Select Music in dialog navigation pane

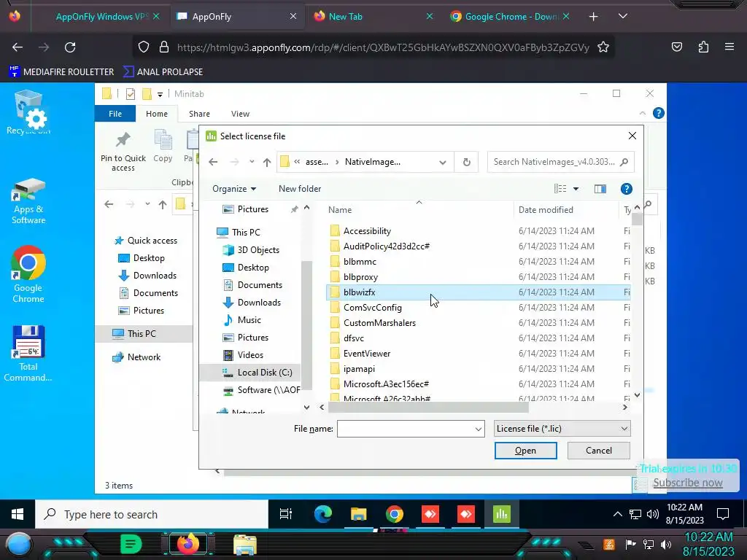(x=249, y=320)
